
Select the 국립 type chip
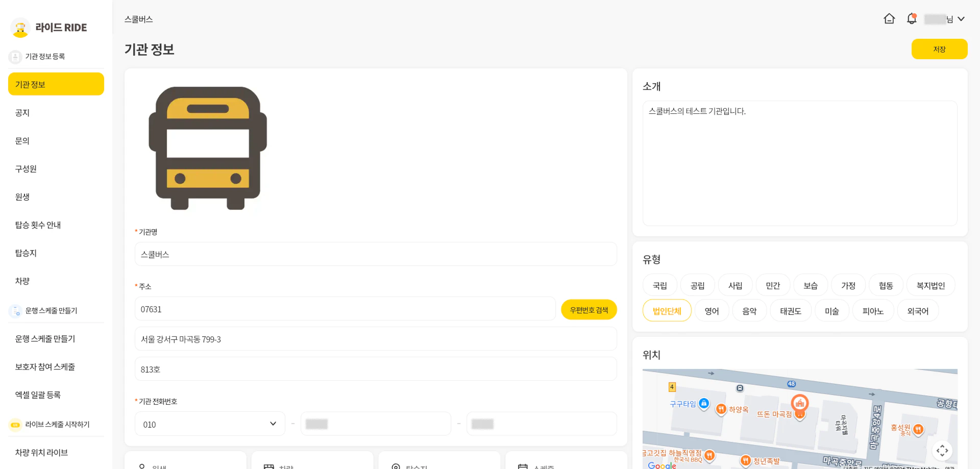[x=660, y=286]
